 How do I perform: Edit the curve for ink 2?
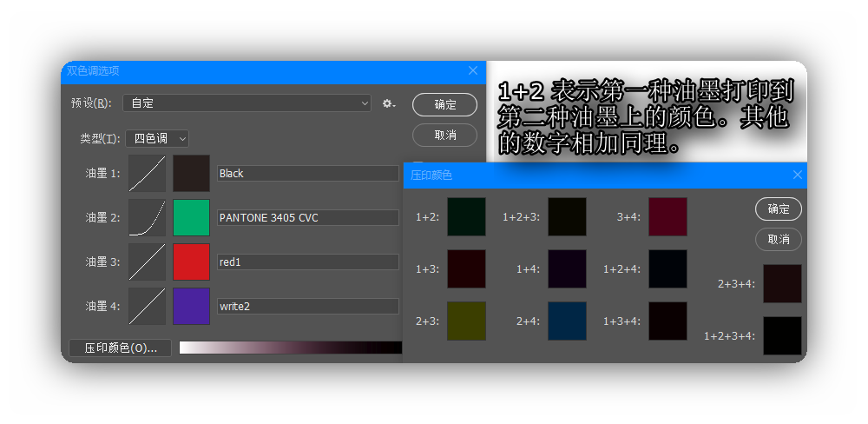tap(148, 218)
